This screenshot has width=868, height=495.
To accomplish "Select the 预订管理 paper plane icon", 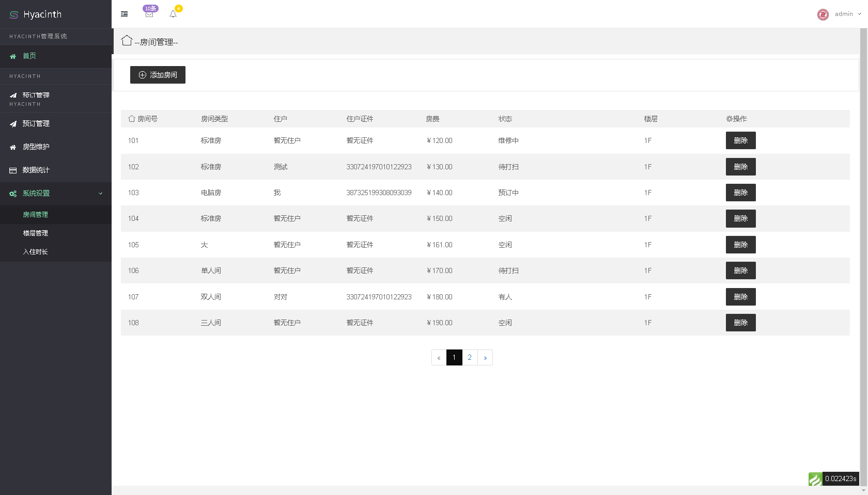I will coord(12,123).
